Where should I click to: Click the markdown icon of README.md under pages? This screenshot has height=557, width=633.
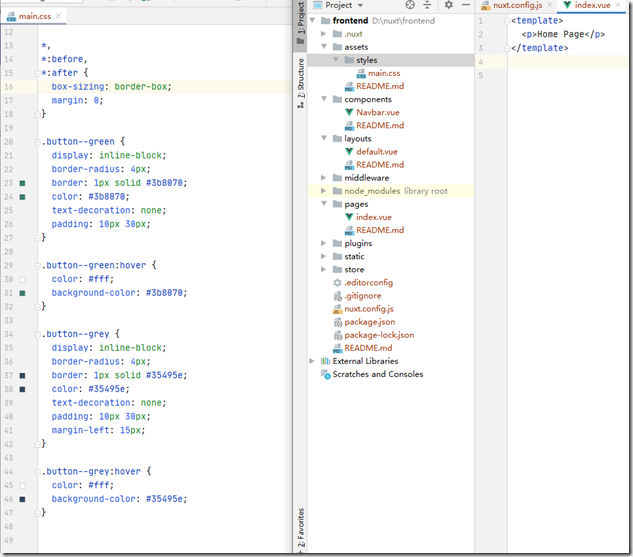pyautogui.click(x=349, y=230)
